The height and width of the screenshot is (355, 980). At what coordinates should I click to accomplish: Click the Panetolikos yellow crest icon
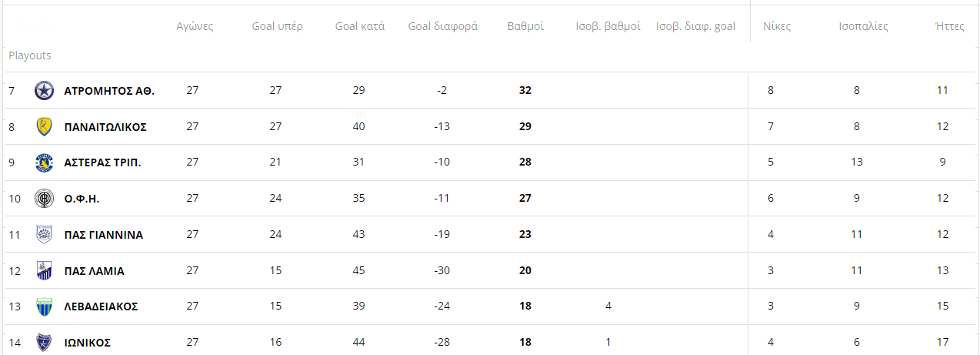[x=45, y=126]
